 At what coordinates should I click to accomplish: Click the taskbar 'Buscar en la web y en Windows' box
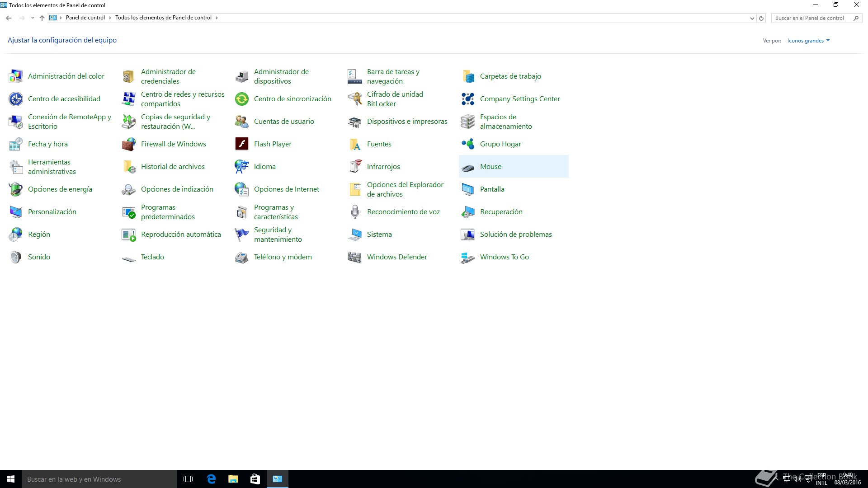(x=99, y=479)
